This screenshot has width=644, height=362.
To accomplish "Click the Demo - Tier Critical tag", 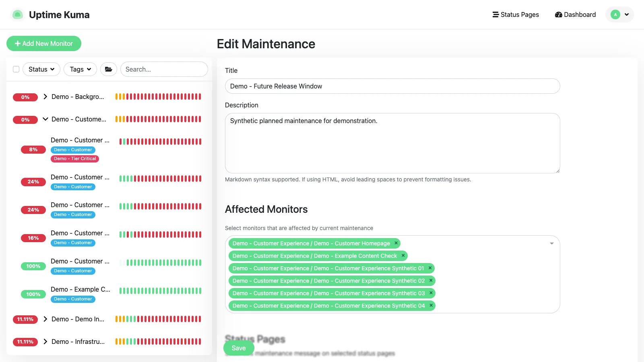I will [x=75, y=158].
